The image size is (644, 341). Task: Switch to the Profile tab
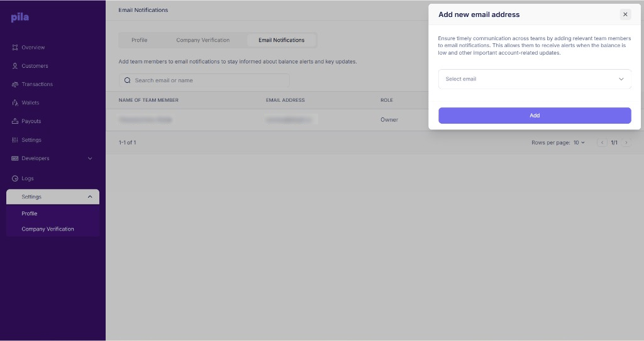tap(139, 40)
